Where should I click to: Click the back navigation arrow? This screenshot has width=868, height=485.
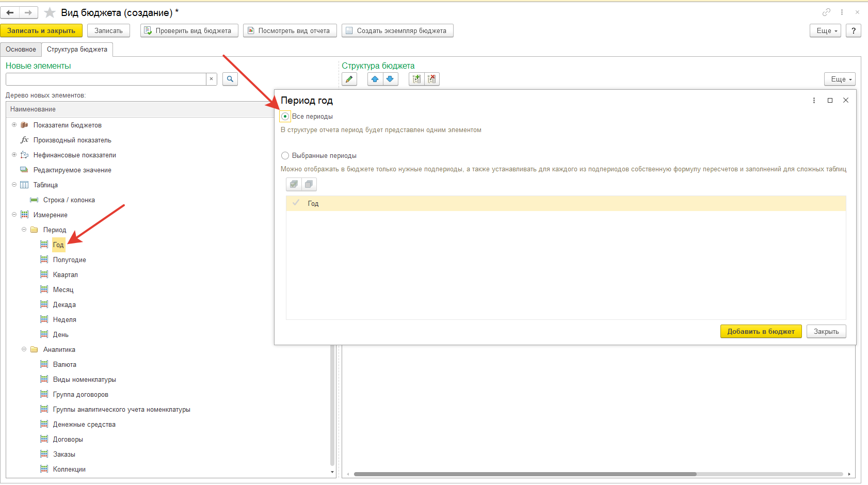click(x=10, y=12)
